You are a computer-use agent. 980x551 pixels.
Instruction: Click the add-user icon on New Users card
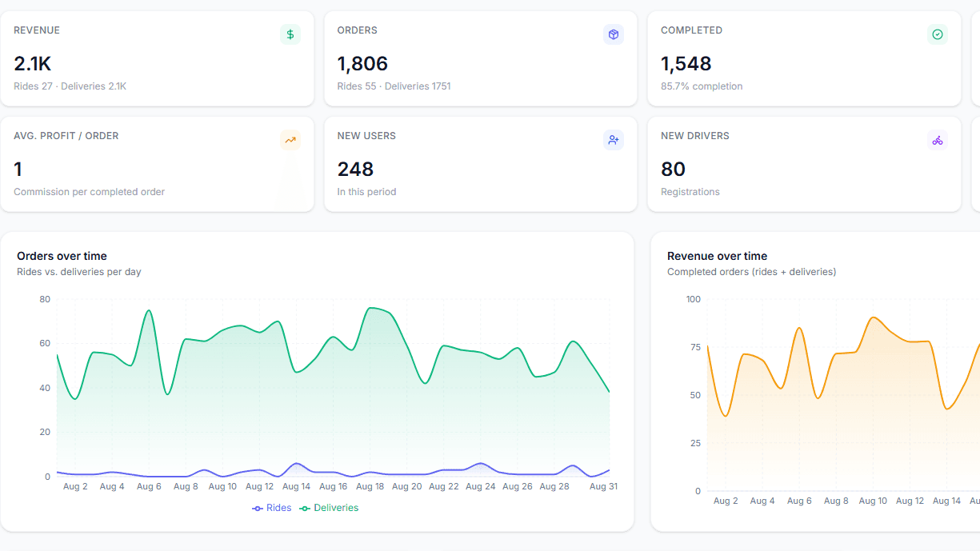[x=614, y=140]
